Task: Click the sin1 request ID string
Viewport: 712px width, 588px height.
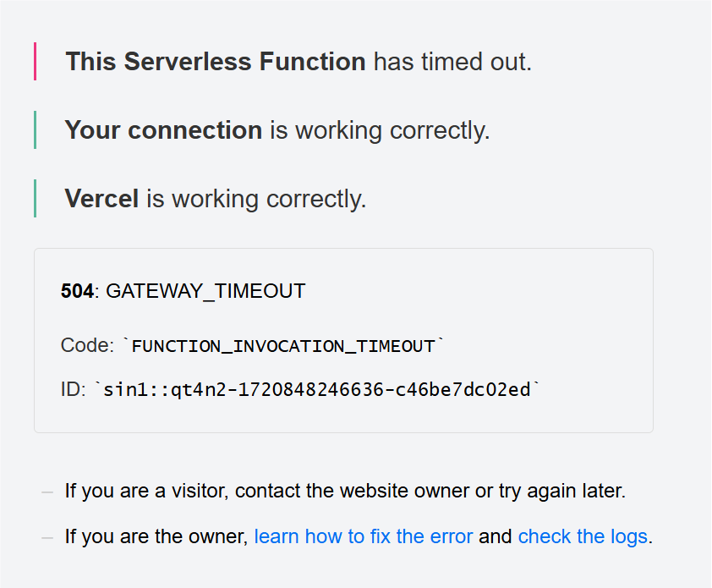Action: coord(317,390)
